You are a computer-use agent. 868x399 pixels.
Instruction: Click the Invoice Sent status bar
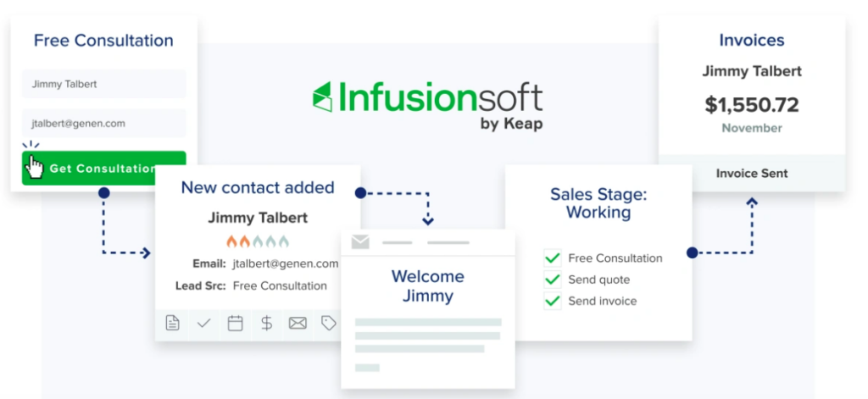751,173
